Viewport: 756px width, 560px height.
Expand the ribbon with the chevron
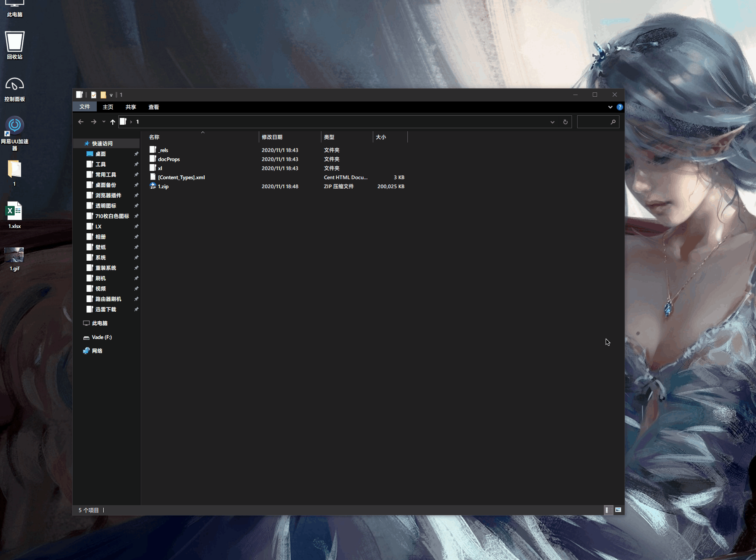pyautogui.click(x=610, y=107)
